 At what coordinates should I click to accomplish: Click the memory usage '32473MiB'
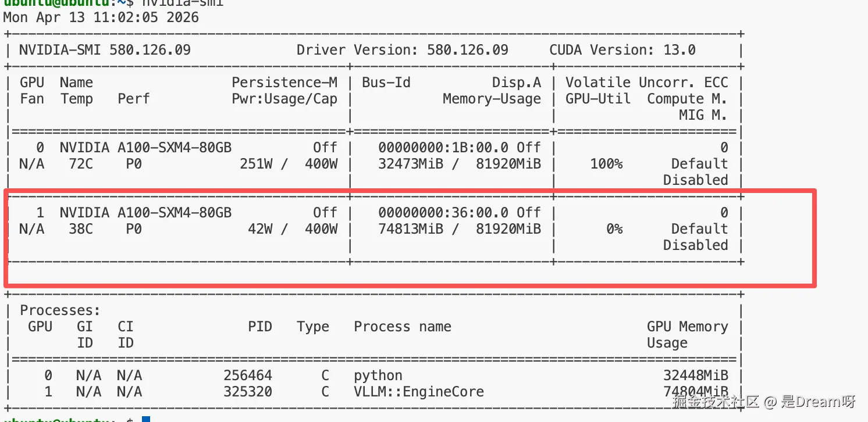tap(411, 164)
